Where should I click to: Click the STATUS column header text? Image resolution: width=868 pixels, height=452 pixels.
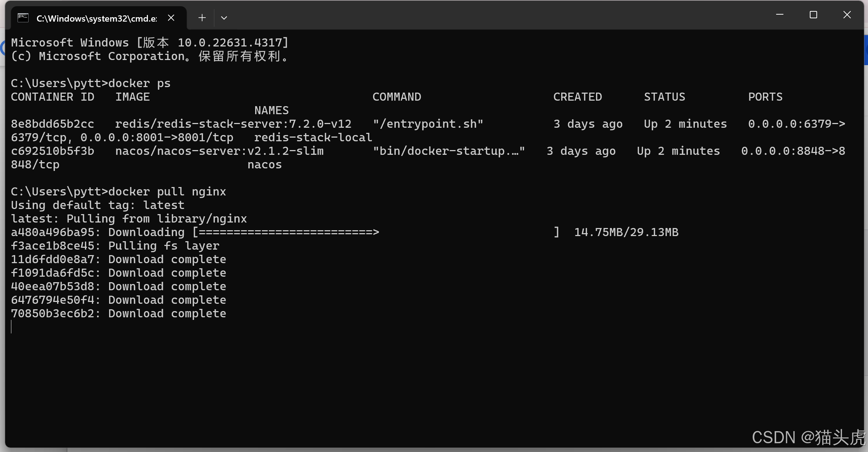[664, 97]
